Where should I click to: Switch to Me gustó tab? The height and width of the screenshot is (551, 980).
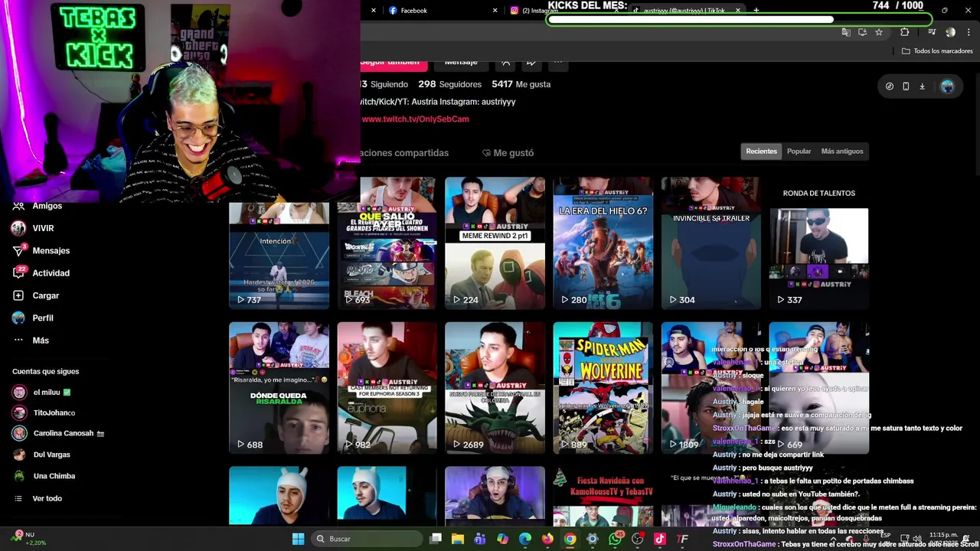508,153
